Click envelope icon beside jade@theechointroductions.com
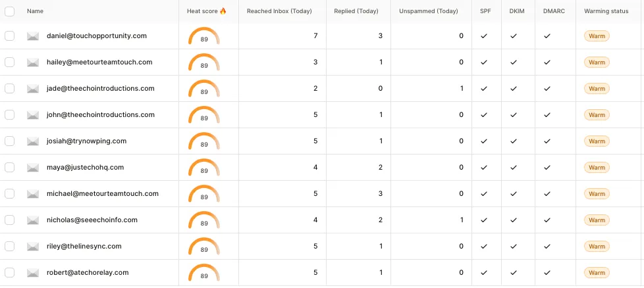 click(x=33, y=89)
